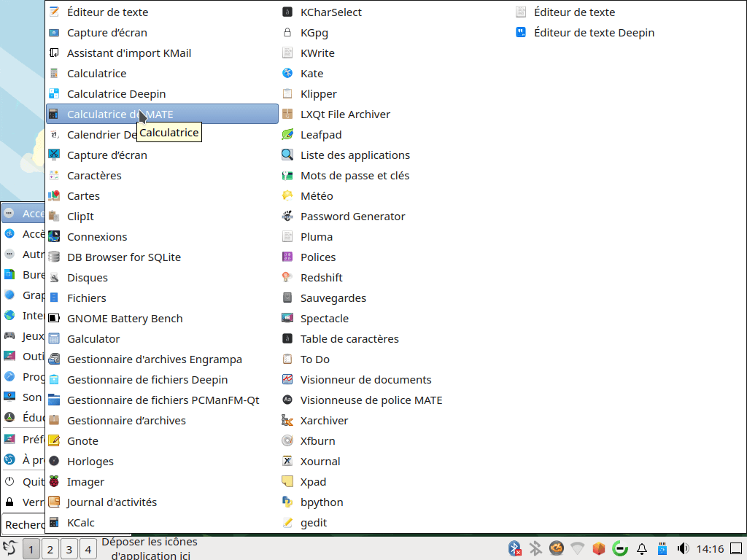Viewport: 747px width, 560px height.
Task: Select Gestionnaire de fichiers PCManFM-Qt
Action: (x=163, y=400)
